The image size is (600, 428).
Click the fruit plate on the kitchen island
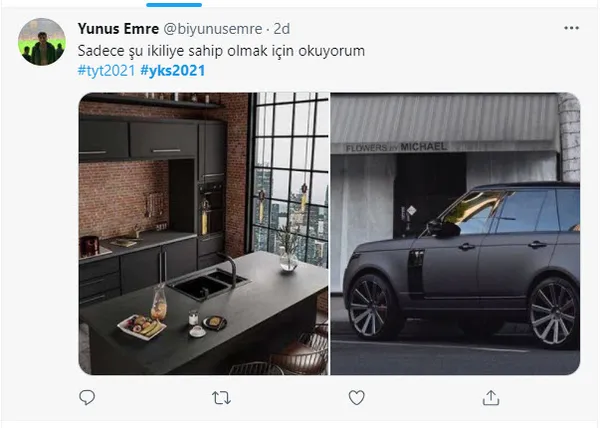(142, 326)
